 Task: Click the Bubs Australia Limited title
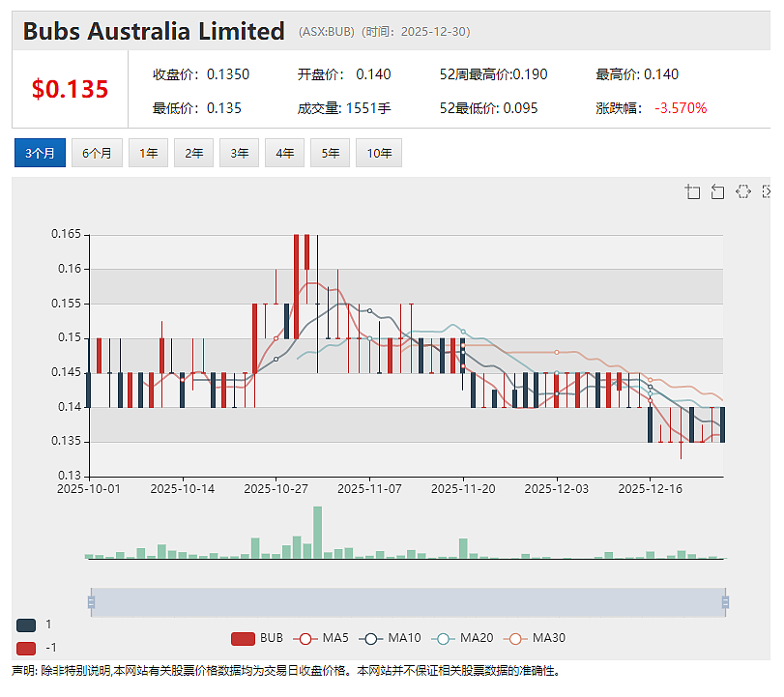click(154, 32)
